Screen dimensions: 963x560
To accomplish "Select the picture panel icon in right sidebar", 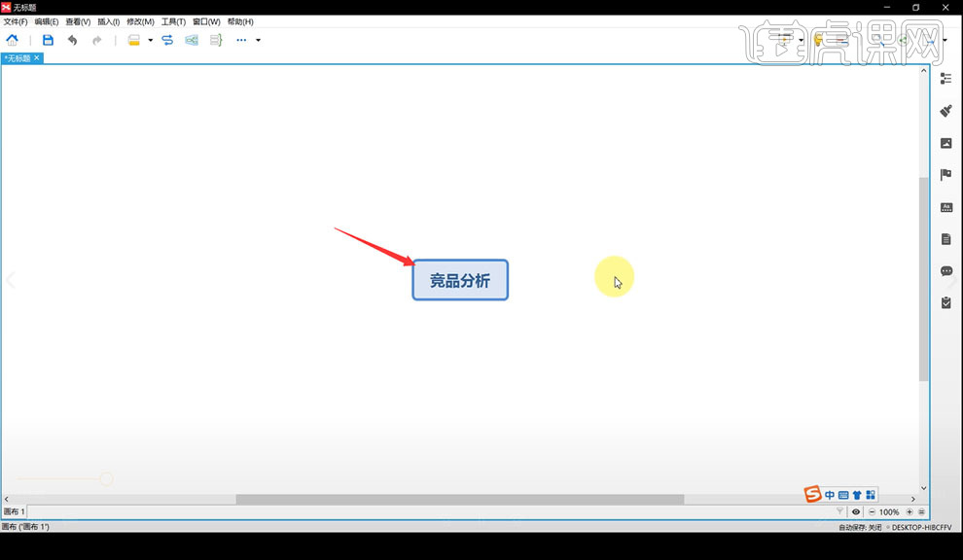I will point(945,142).
